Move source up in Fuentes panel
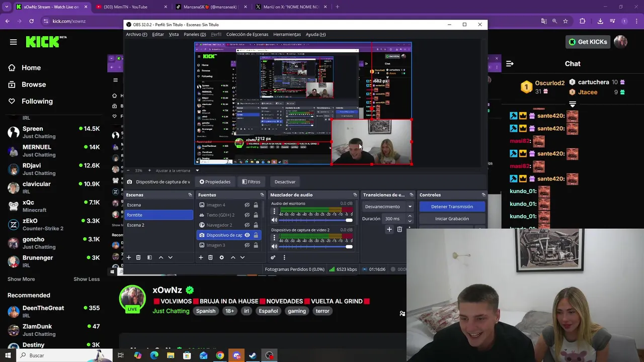The width and height of the screenshot is (644, 362). coord(233,257)
